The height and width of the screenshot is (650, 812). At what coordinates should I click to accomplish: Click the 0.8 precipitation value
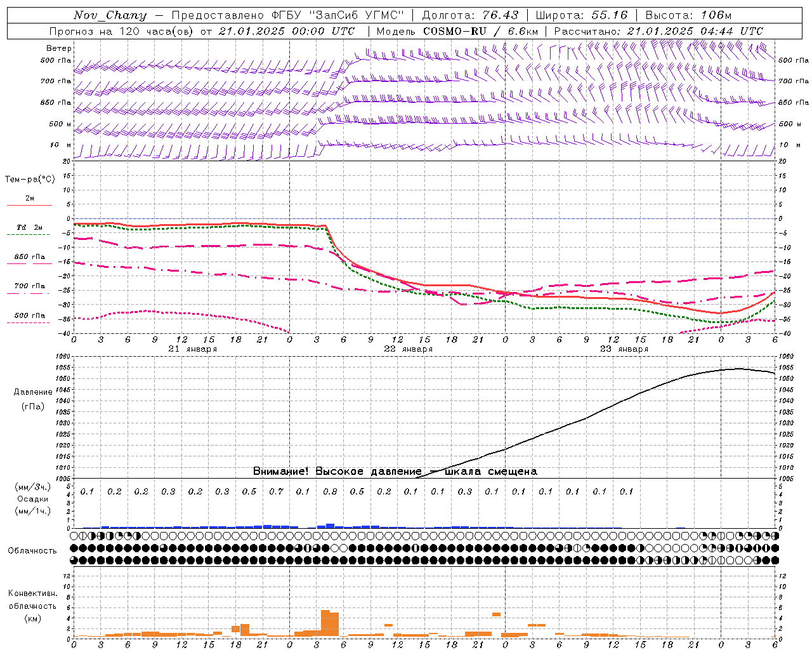tap(330, 492)
